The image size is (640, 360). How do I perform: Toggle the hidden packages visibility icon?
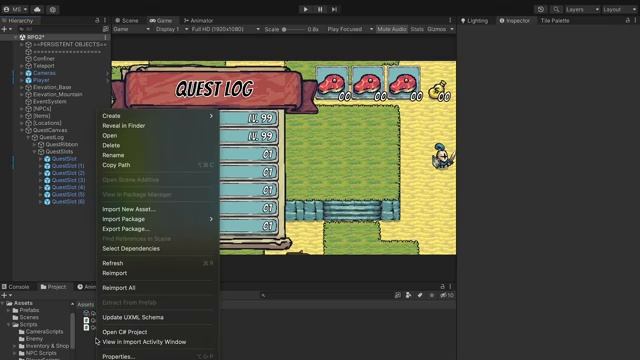pyautogui.click(x=447, y=295)
